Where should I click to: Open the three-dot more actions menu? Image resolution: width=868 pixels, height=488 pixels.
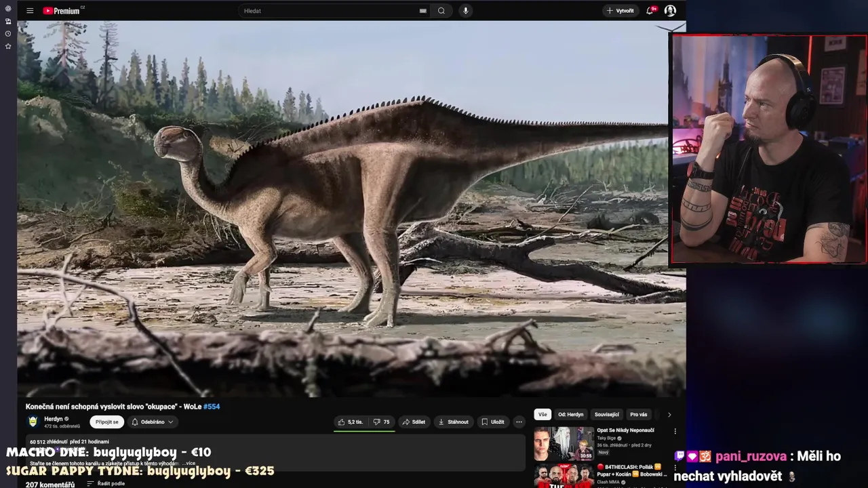click(x=519, y=422)
